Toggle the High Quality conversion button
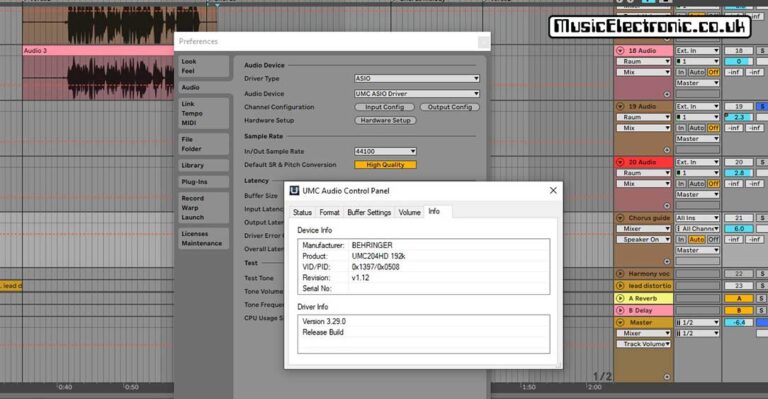The width and height of the screenshot is (768, 399). 385,165
